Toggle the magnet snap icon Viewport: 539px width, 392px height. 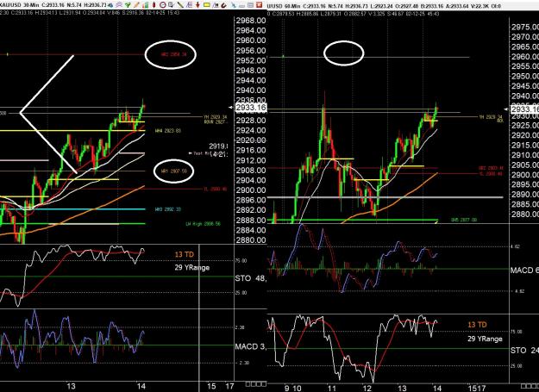(223, 5)
